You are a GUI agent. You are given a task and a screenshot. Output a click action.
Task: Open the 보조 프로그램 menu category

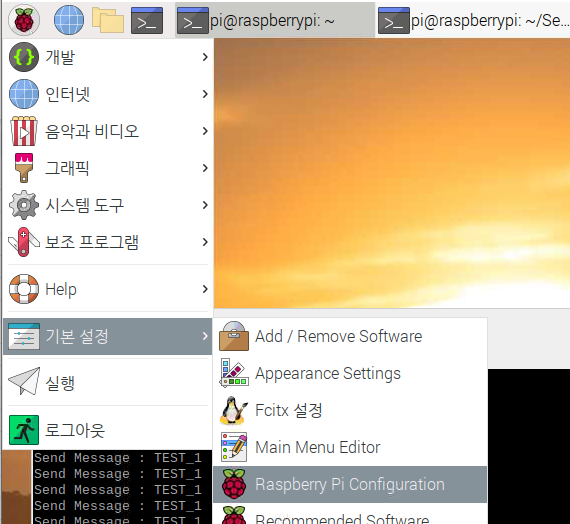click(x=108, y=242)
